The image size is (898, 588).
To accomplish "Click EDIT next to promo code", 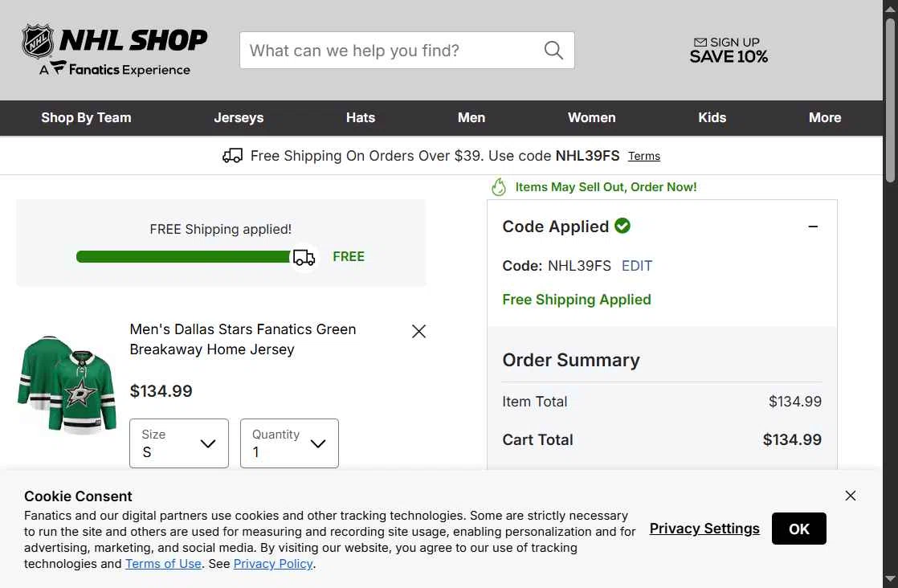I will [637, 266].
